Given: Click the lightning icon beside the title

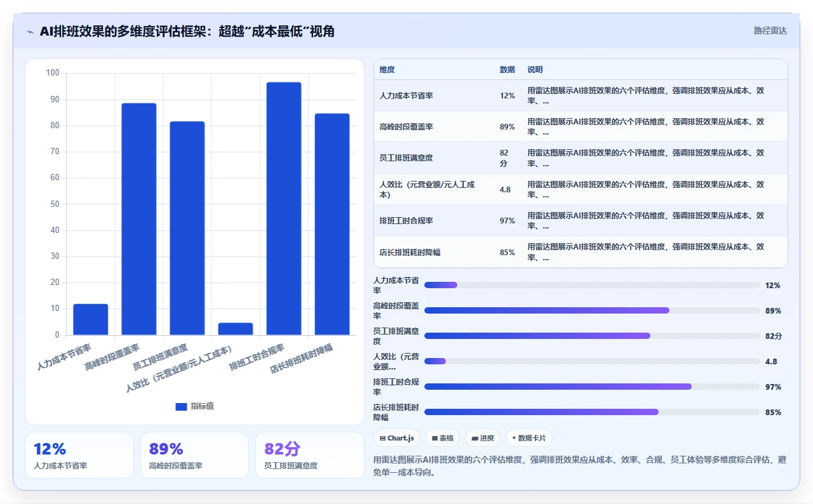Looking at the screenshot, I should coord(30,31).
